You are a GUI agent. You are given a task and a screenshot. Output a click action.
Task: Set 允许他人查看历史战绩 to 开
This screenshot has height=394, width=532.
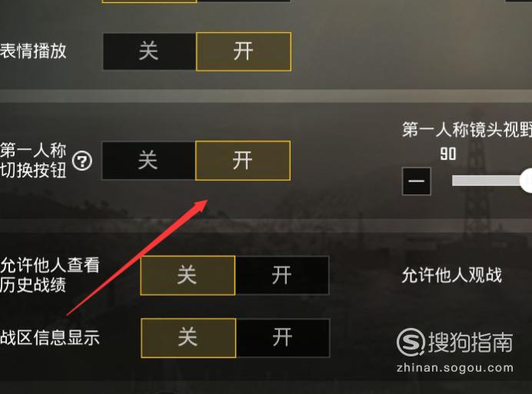(282, 275)
